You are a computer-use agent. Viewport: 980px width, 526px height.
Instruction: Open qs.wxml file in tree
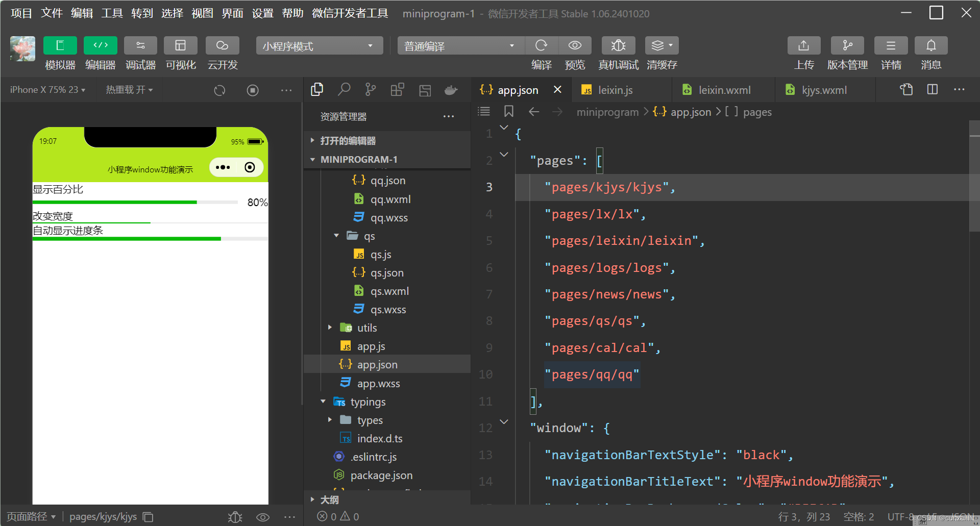[387, 291]
